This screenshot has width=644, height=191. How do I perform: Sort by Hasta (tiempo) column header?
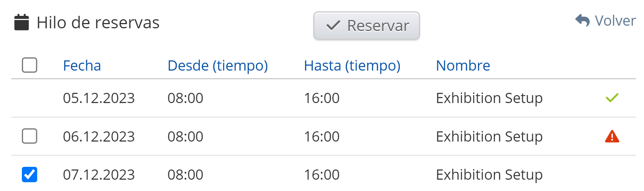352,66
